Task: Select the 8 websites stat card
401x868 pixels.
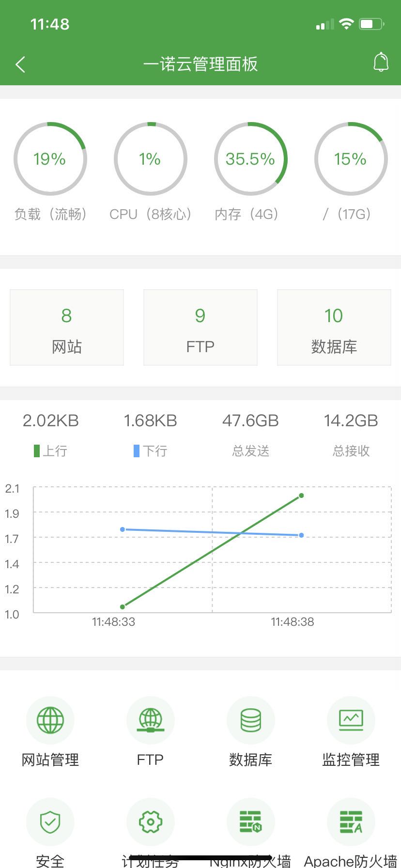Action: pos(67,327)
